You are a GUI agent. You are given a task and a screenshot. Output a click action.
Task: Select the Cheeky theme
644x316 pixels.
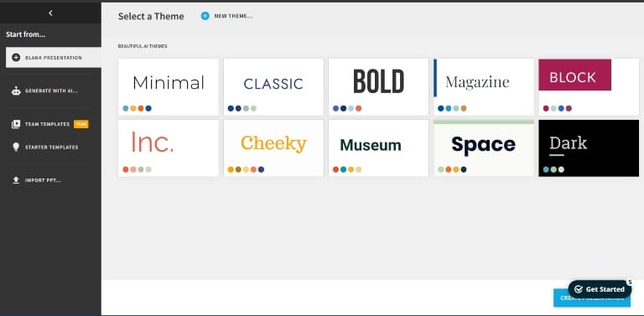coord(273,148)
